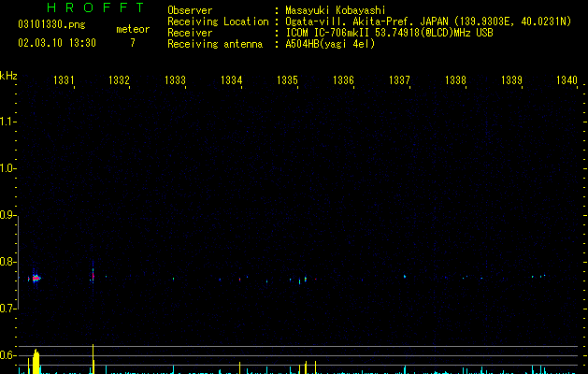Viewport: 588px width, 374px height.
Task: Click the Observer label
Action: pyautogui.click(x=190, y=10)
